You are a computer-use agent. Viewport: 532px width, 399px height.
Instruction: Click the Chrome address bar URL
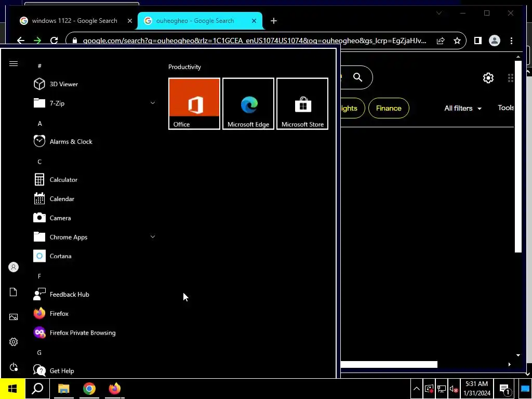tap(255, 41)
